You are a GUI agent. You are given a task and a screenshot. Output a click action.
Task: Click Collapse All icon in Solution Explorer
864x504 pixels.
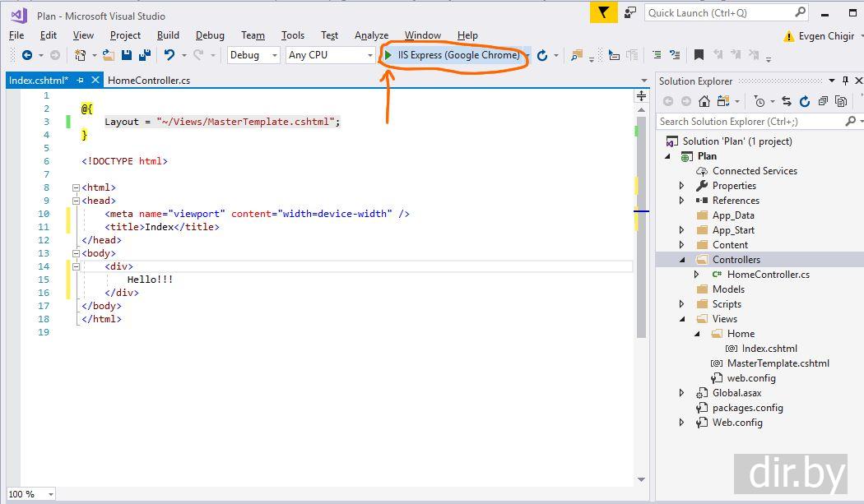click(823, 101)
